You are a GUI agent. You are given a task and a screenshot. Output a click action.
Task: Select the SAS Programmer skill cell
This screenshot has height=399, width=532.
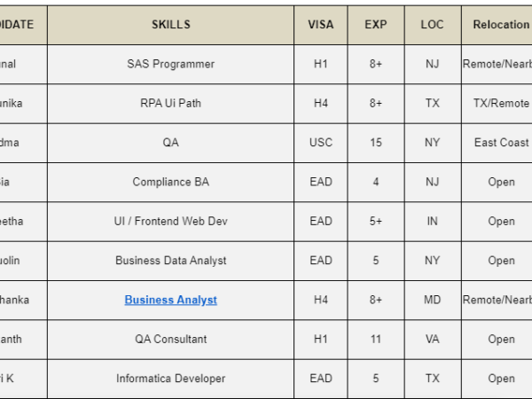(170, 64)
